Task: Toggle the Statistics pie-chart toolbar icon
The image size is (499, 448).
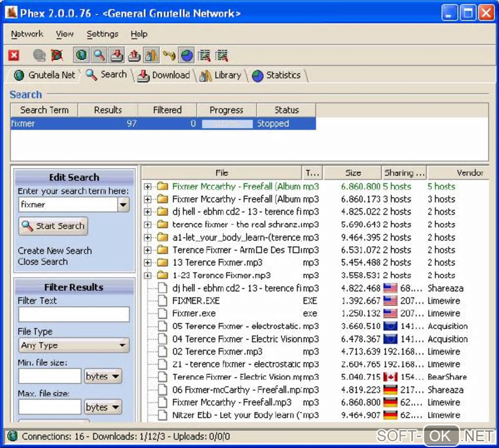Action: [186, 56]
